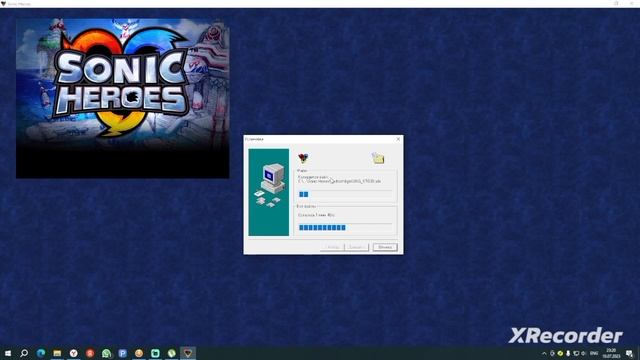
Task: Click the destination folder icon in dialog
Action: pos(378,158)
